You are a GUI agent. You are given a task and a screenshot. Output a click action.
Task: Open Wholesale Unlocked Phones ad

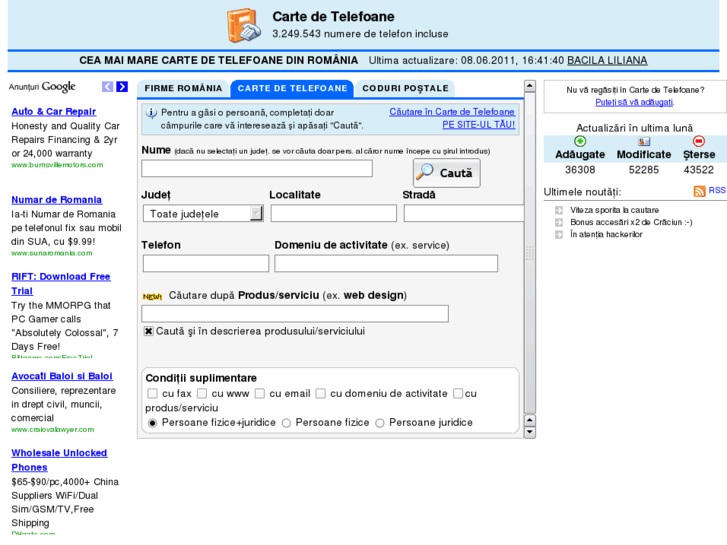coord(59,460)
